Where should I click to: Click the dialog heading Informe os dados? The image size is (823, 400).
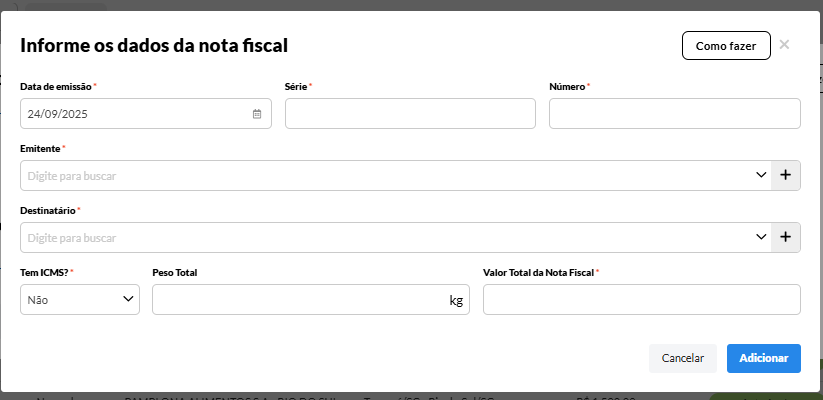click(x=154, y=45)
